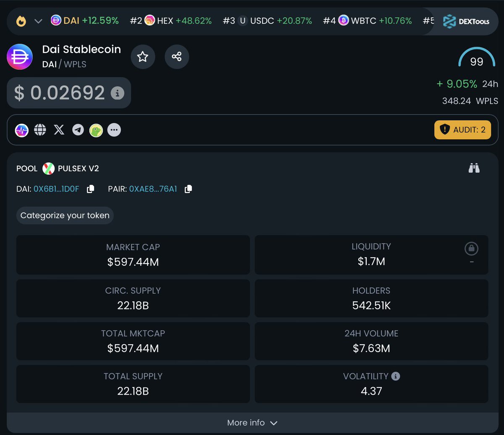
Task: Click the 348.24 WPLS price text
Action: [470, 101]
